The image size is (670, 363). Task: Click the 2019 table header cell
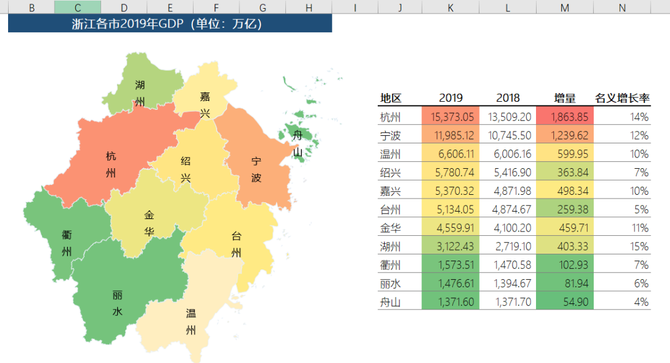point(451,98)
